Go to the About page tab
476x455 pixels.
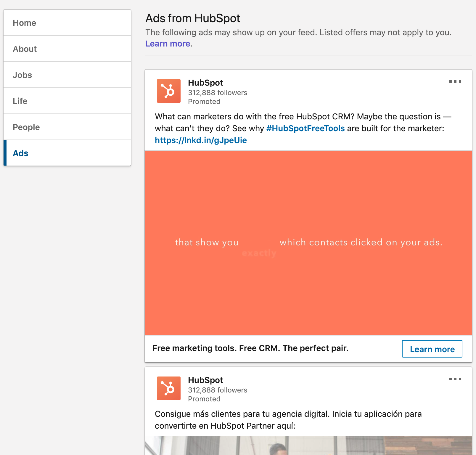click(x=67, y=49)
